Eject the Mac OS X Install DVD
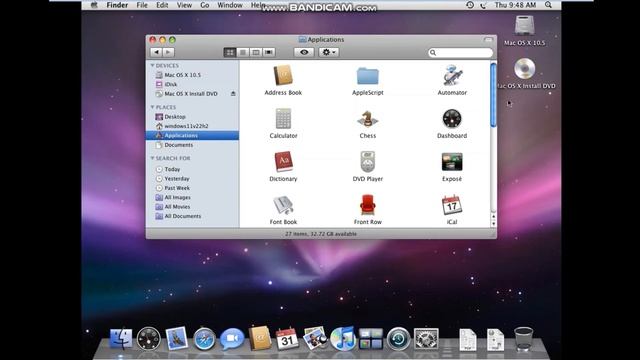640x360 pixels. pyautogui.click(x=233, y=93)
